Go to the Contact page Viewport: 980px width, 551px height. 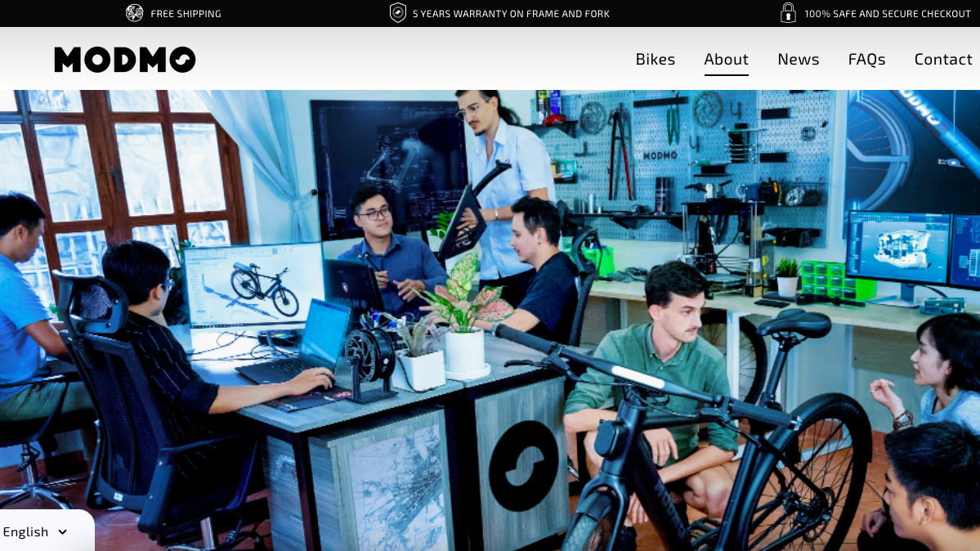click(942, 59)
